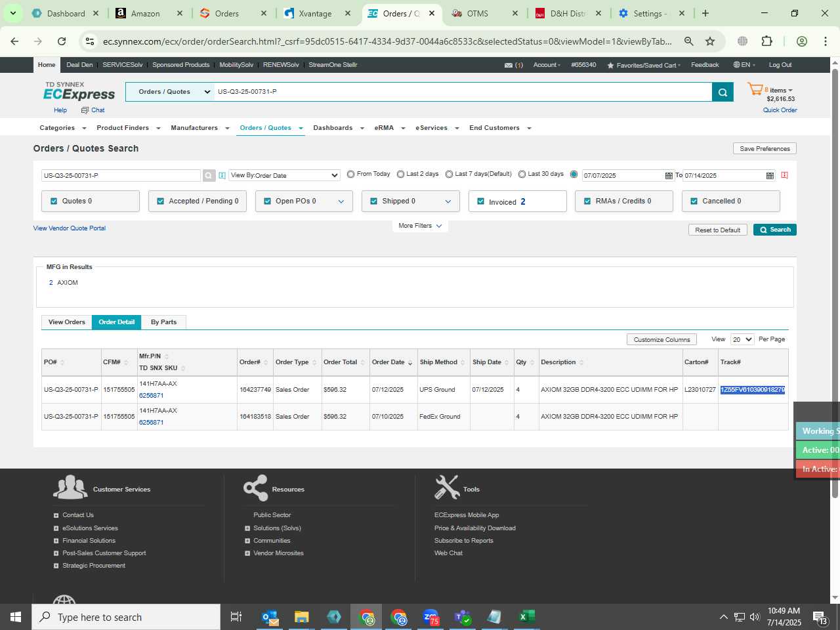Open Task View on the taskbar
Screen dimensions: 840x630
(x=236, y=617)
